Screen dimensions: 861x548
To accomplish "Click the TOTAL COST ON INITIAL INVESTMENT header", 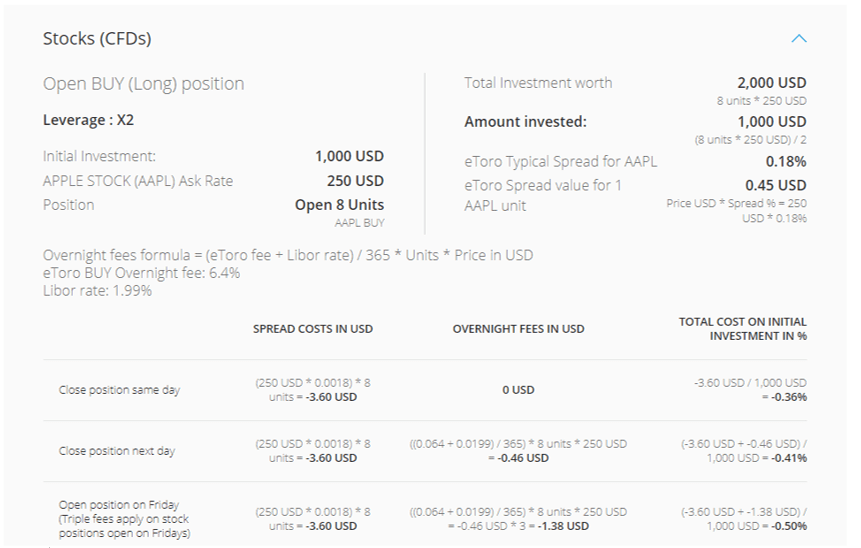I will point(742,329).
